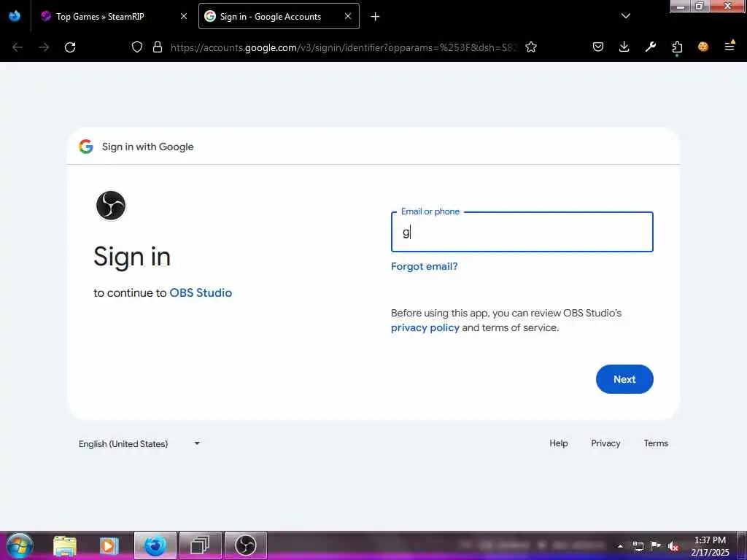
Task: Click the Google logo
Action: coord(86,147)
